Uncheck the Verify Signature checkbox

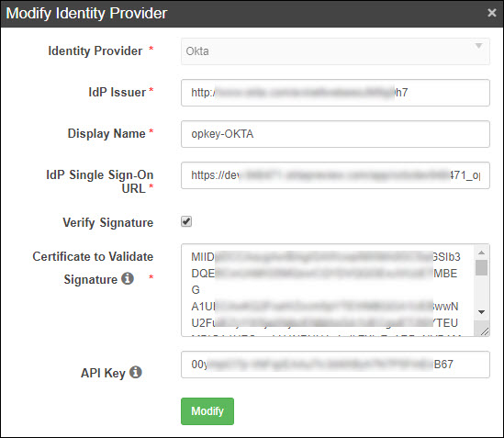click(x=186, y=221)
